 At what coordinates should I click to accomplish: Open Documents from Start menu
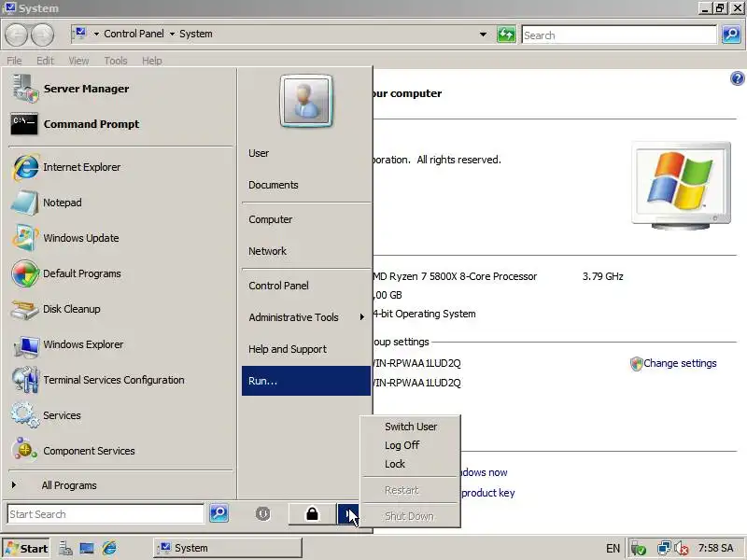click(x=306, y=185)
